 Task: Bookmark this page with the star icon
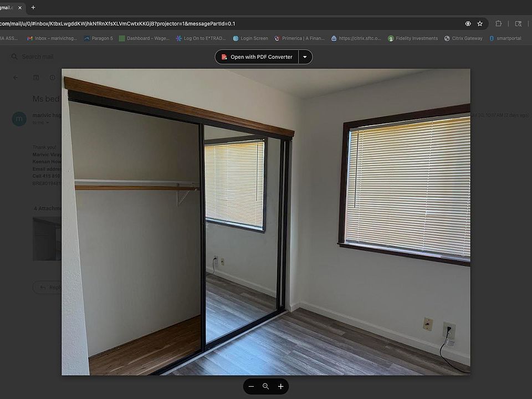coord(480,24)
